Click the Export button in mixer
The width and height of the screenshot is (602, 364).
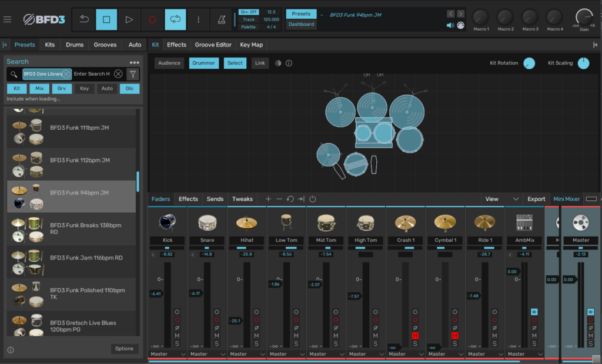[x=536, y=199]
